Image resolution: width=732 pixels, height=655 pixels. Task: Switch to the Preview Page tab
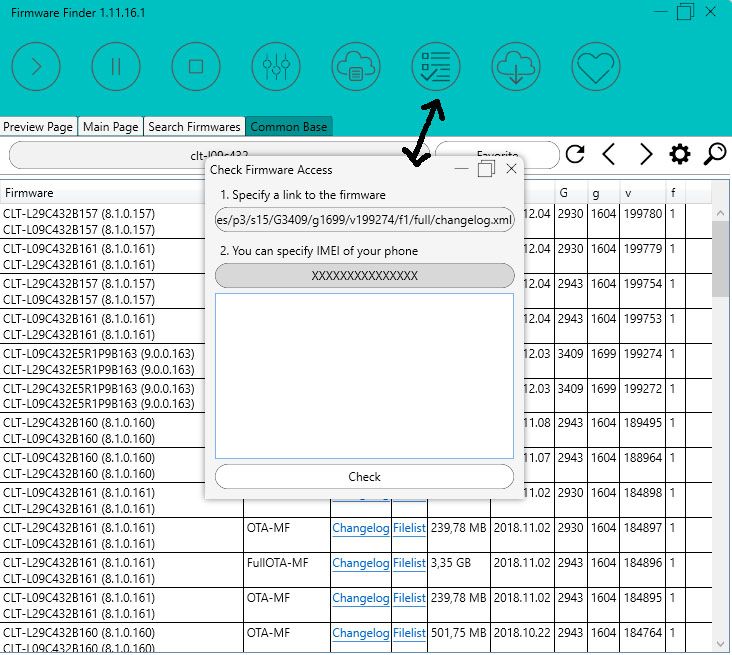pos(38,127)
